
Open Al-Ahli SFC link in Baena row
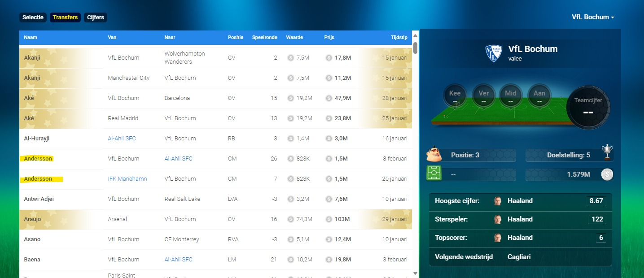click(178, 260)
